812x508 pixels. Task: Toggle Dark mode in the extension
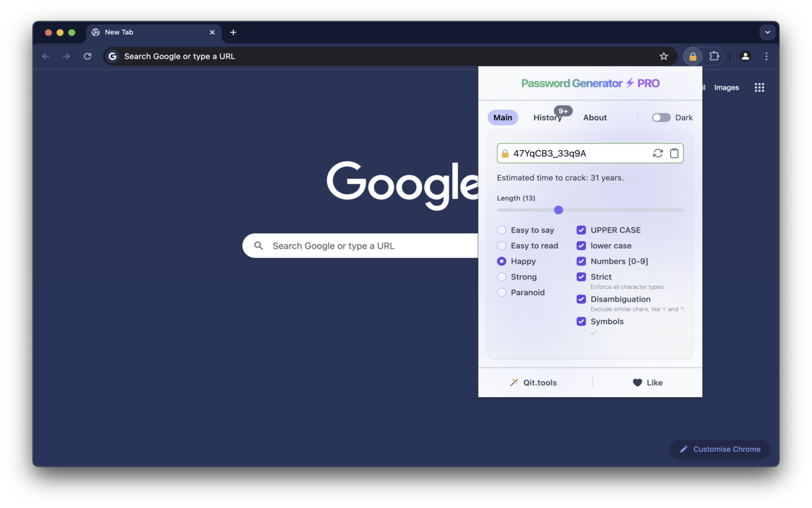(660, 117)
